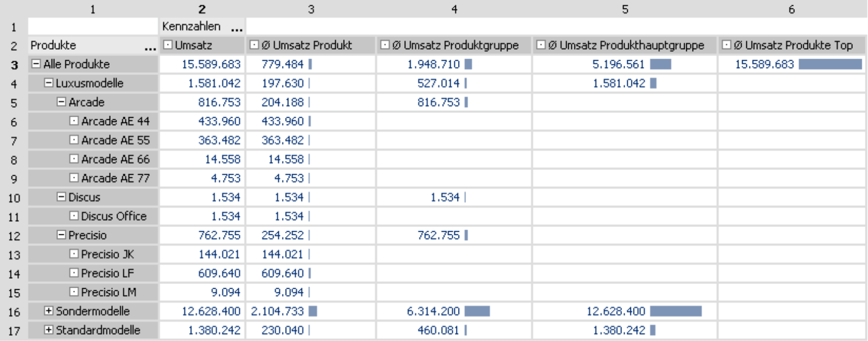The image size is (868, 341).
Task: Collapse the Alle Produkte tree node
Action: click(x=36, y=64)
